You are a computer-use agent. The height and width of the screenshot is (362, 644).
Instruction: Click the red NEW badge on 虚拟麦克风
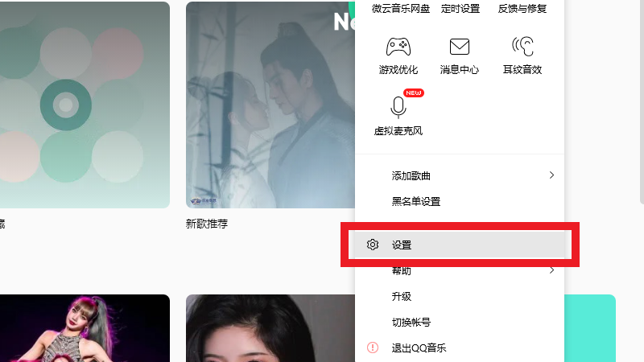click(414, 93)
